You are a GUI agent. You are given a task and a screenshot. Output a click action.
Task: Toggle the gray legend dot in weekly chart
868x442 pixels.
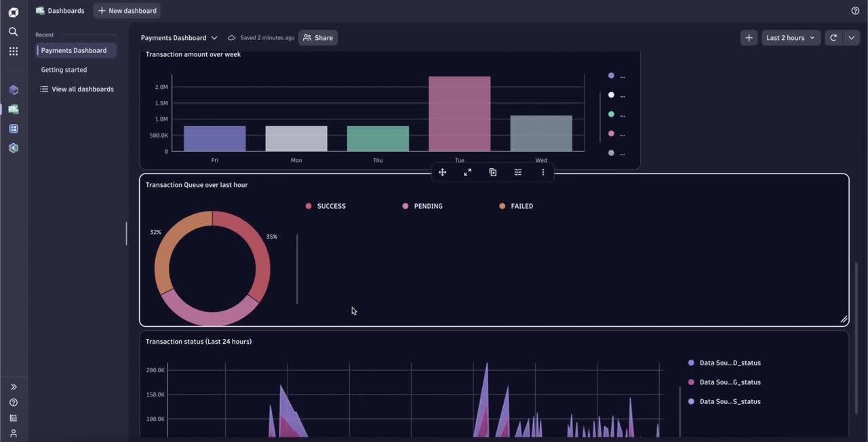tap(611, 153)
